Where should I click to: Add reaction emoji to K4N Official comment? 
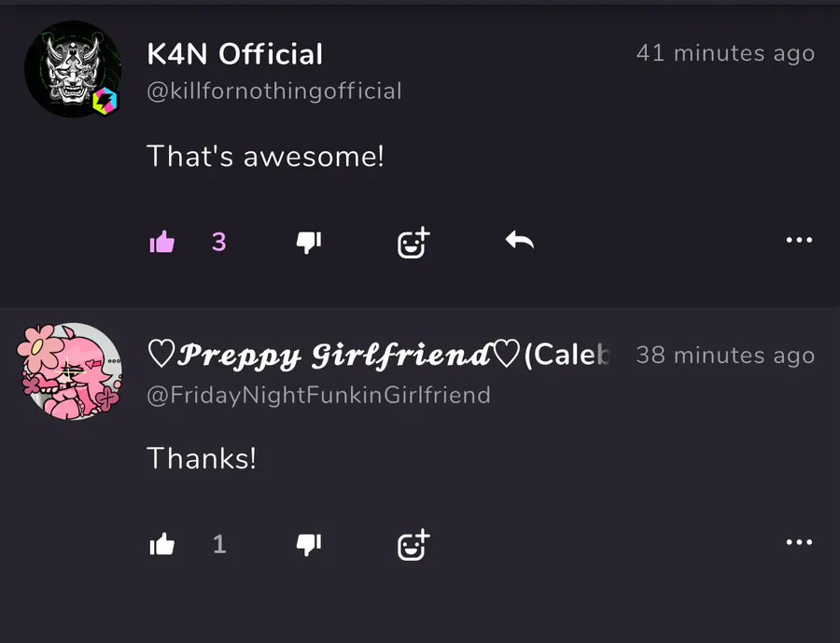(x=413, y=243)
